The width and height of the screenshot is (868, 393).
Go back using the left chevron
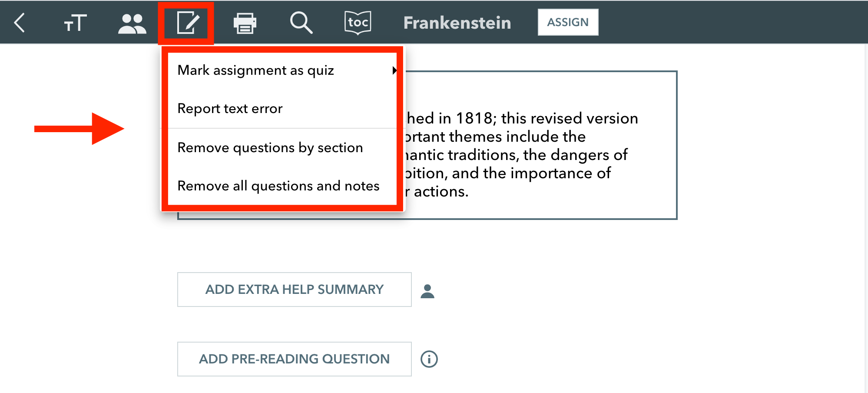coord(20,23)
